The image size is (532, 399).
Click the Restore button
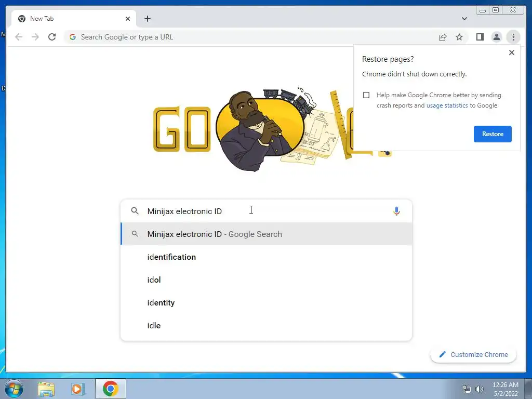pyautogui.click(x=493, y=134)
